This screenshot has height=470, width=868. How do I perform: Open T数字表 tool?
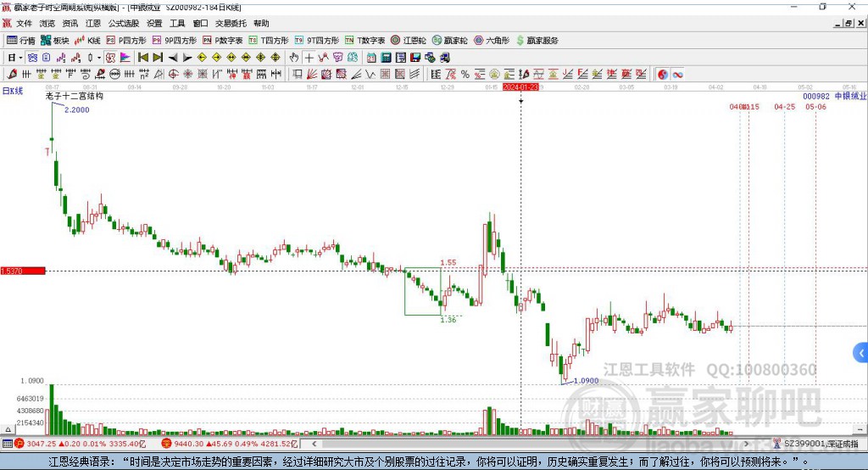364,41
